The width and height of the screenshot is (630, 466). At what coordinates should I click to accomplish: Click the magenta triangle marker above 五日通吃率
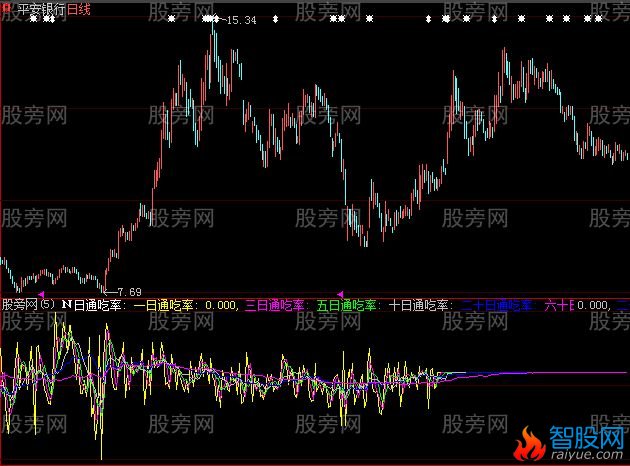(x=340, y=294)
